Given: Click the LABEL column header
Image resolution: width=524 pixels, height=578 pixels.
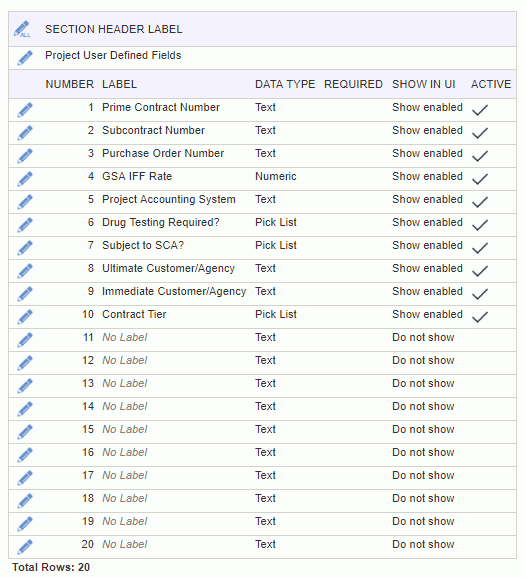Looking at the screenshot, I should click(x=119, y=84).
